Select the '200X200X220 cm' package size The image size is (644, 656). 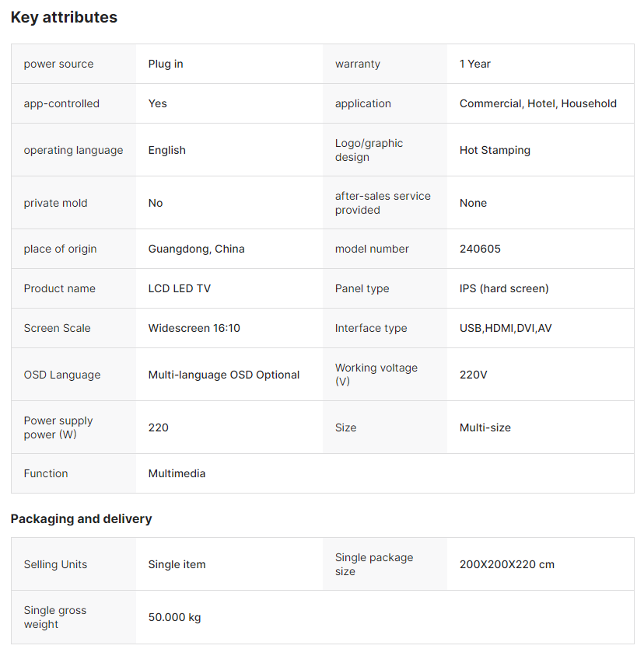(506, 564)
